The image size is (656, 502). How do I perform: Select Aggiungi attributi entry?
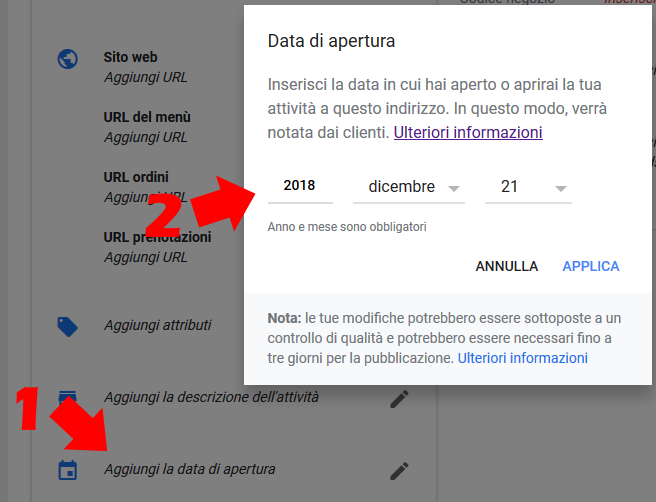pyautogui.click(x=158, y=325)
